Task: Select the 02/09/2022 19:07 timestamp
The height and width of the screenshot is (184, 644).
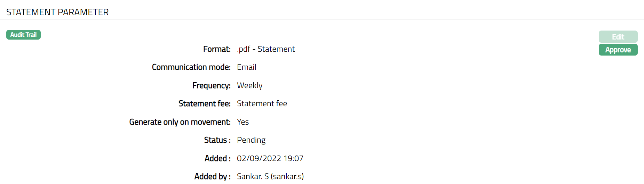Action: [270, 158]
